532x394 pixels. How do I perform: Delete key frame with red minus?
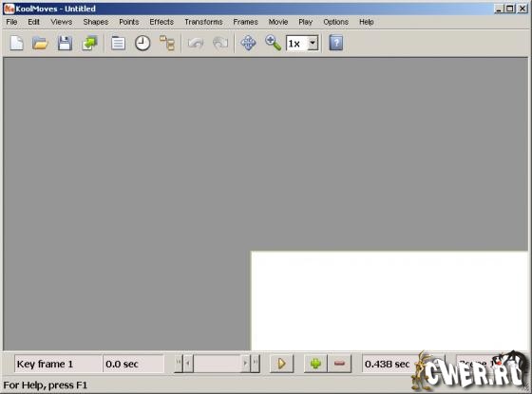tap(339, 364)
